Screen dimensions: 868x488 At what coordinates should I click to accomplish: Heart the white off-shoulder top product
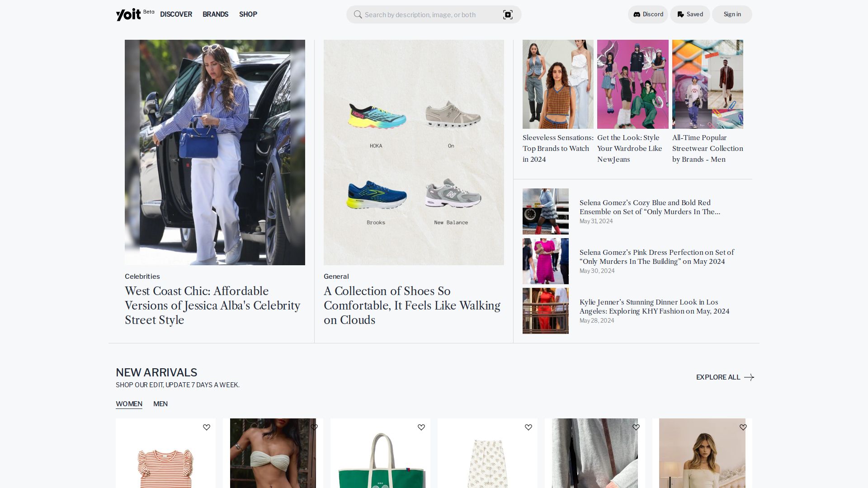click(743, 427)
